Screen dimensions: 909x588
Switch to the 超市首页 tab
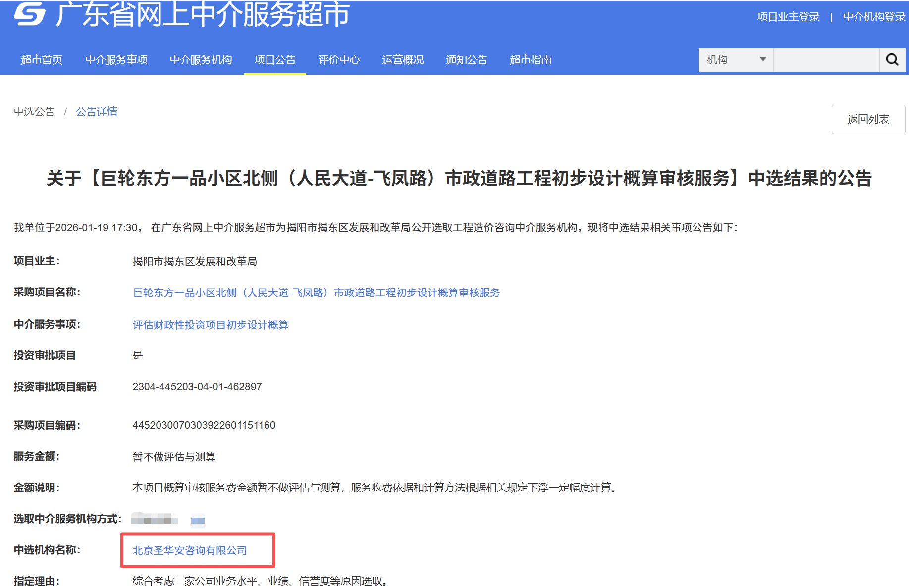click(42, 60)
